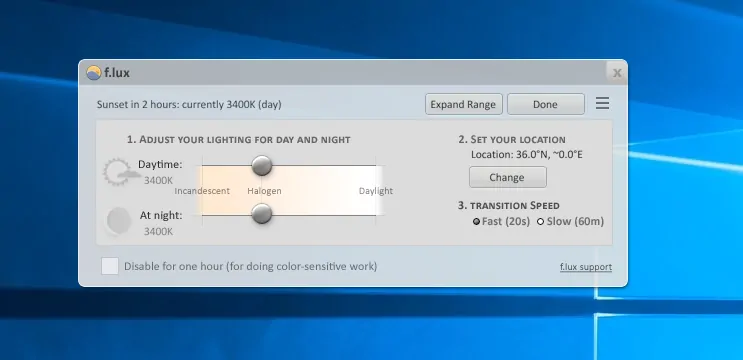Check Disable for one hour checkbox
This screenshot has height=360, width=743.
click(x=110, y=266)
